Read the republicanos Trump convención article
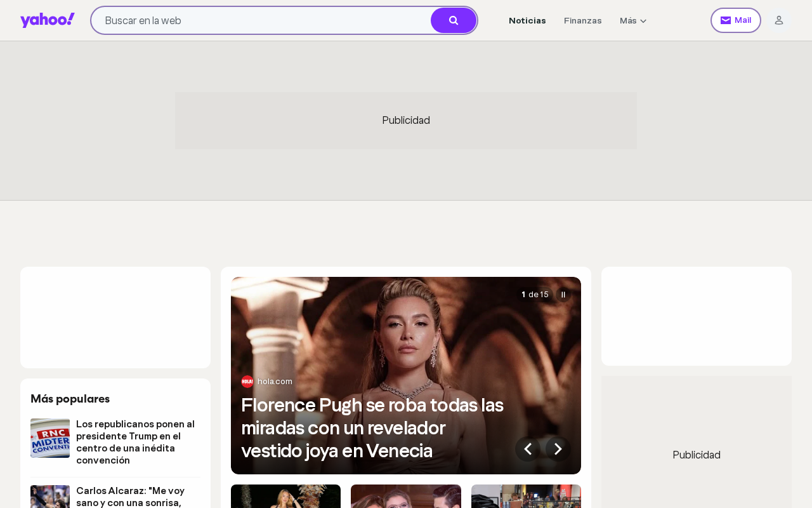 tap(136, 442)
